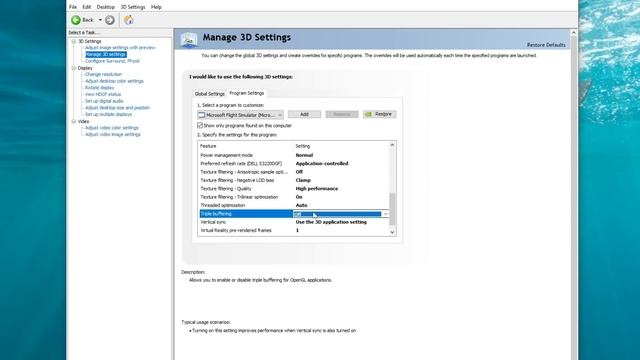Toggle Show only programs found on this computer
640x360 pixels.
coord(200,125)
